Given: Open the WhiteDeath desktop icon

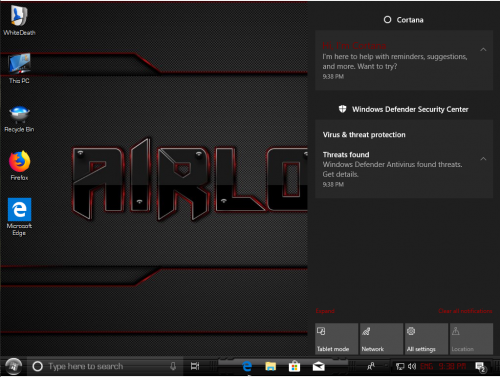Looking at the screenshot, I should click(19, 20).
